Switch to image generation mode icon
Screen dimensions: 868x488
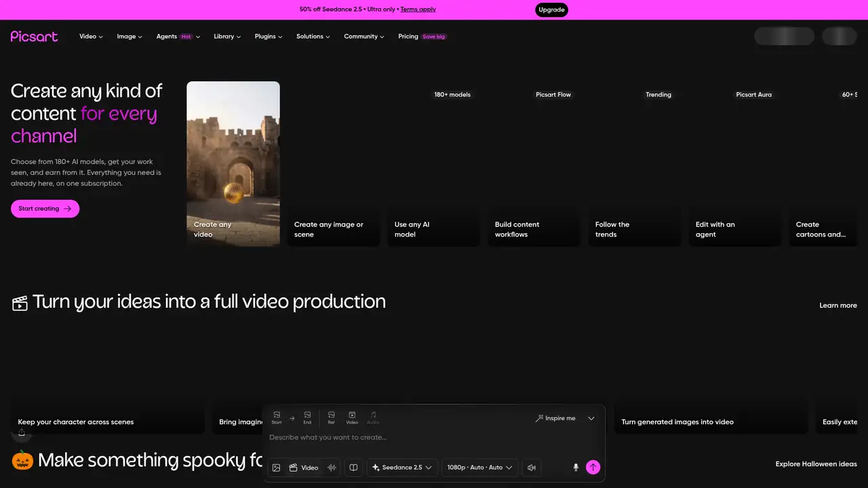coord(276,468)
